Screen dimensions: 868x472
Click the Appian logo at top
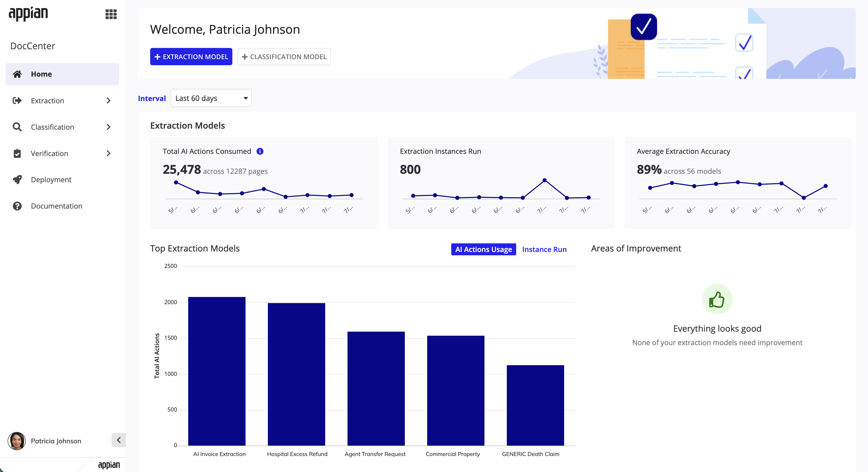[28, 14]
